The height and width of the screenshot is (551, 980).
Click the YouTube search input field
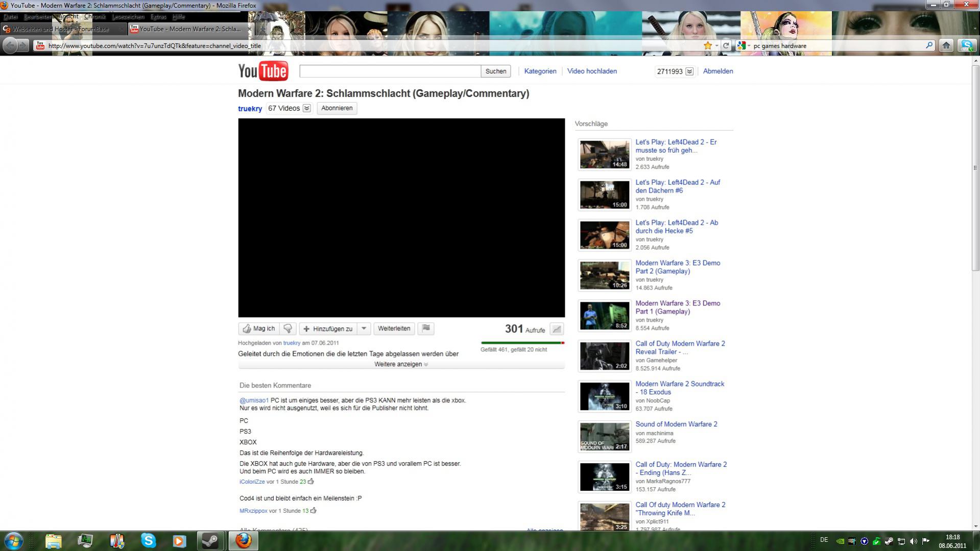tap(390, 71)
